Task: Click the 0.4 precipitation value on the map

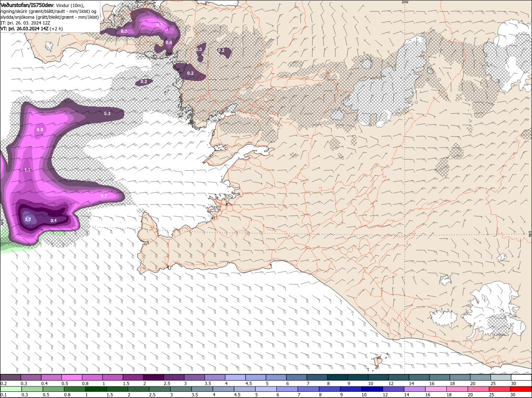Action: 169,42
